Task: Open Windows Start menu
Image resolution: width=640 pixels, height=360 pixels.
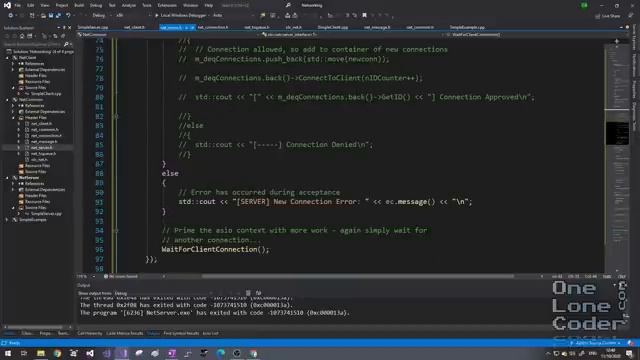Action: (8, 353)
